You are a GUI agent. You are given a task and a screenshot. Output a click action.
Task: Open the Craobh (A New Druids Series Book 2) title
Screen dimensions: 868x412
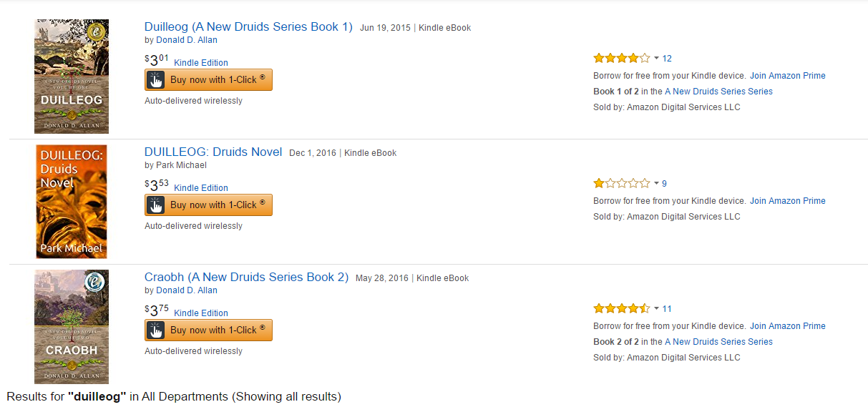[x=246, y=278]
